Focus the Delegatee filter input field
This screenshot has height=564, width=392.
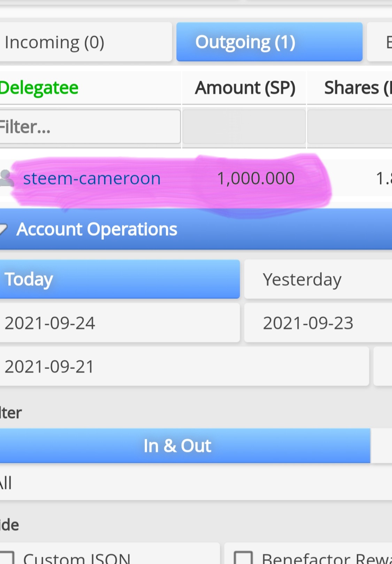point(89,127)
